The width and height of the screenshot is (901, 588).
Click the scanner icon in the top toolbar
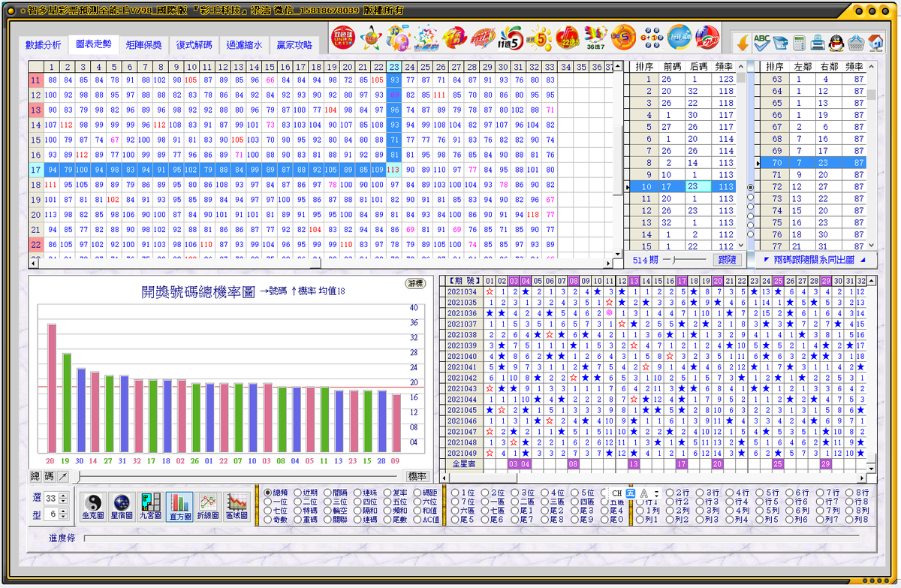(780, 42)
